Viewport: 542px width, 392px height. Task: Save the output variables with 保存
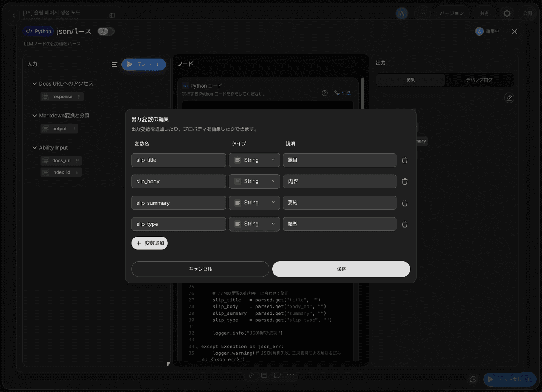coord(341,269)
